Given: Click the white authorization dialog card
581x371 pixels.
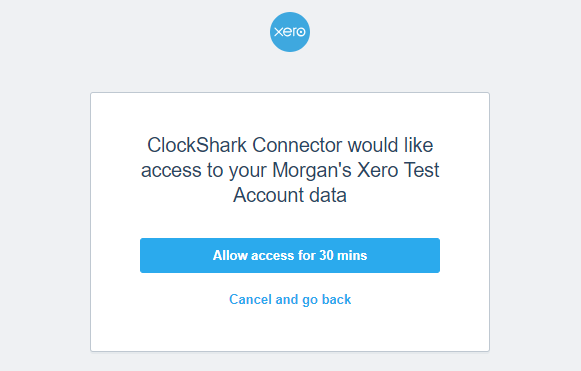Looking at the screenshot, I should click(x=290, y=222).
